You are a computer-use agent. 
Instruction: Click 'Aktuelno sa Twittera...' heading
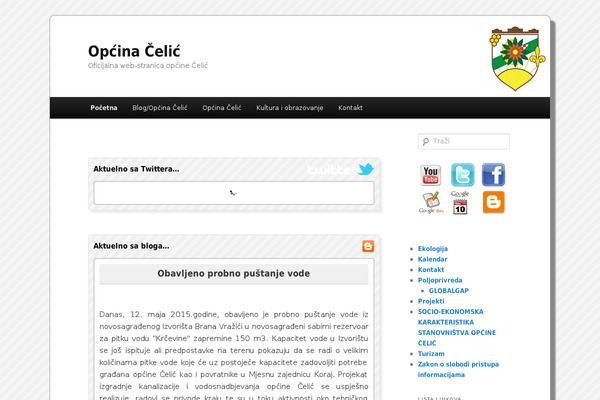136,169
